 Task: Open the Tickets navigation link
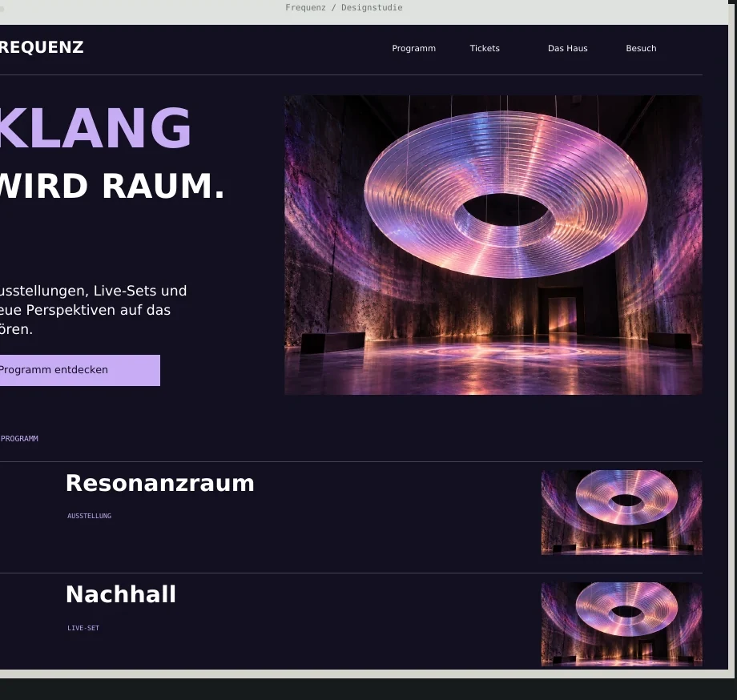pyautogui.click(x=485, y=48)
